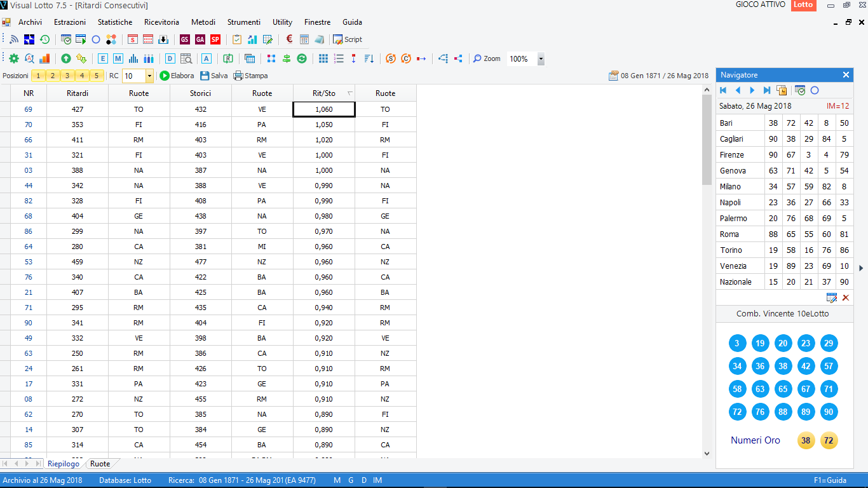This screenshot has width=868, height=488.
Task: Click the history clock icon in toolbar
Action: click(x=44, y=39)
